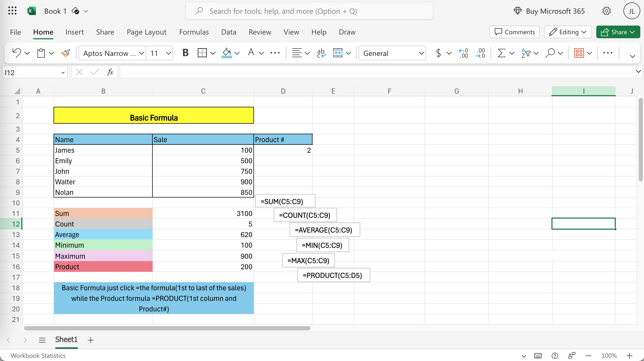Expand the formula bar chevron
The width and height of the screenshot is (644, 361).
click(x=638, y=71)
